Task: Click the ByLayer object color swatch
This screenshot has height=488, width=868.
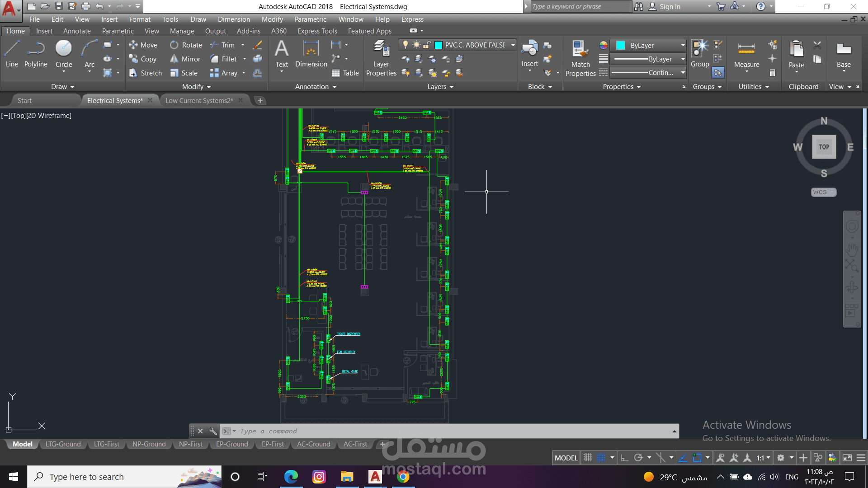Action: click(x=621, y=45)
